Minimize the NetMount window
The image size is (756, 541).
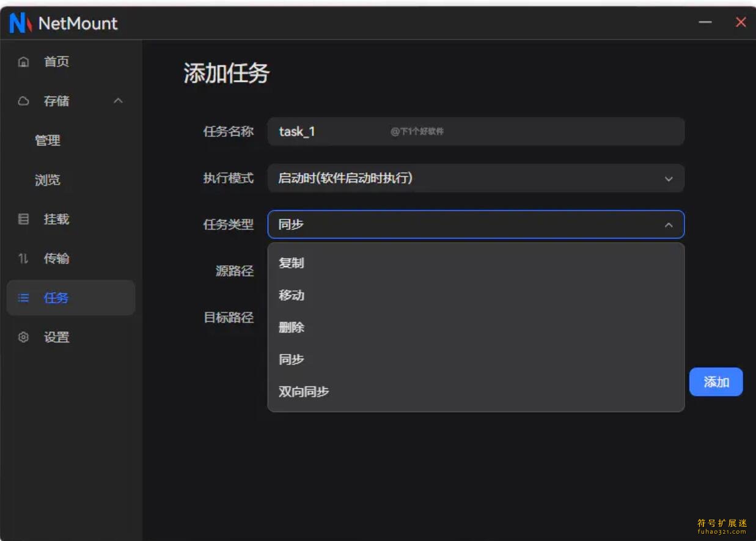705,23
